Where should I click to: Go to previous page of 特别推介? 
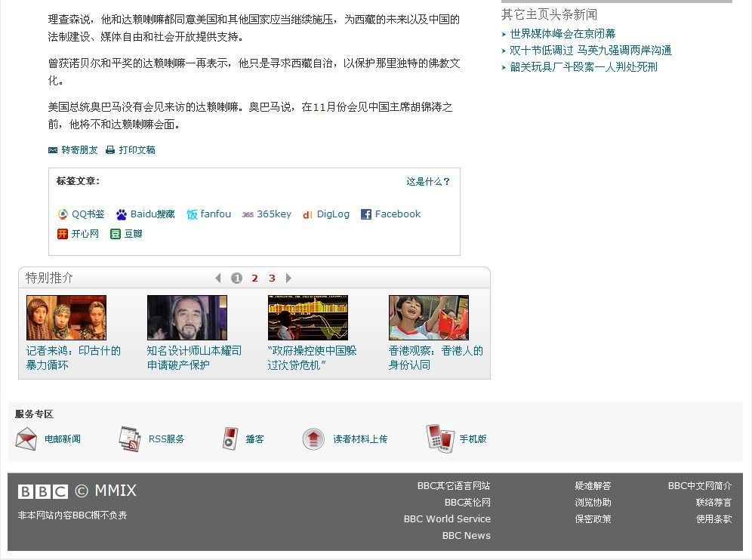click(218, 278)
